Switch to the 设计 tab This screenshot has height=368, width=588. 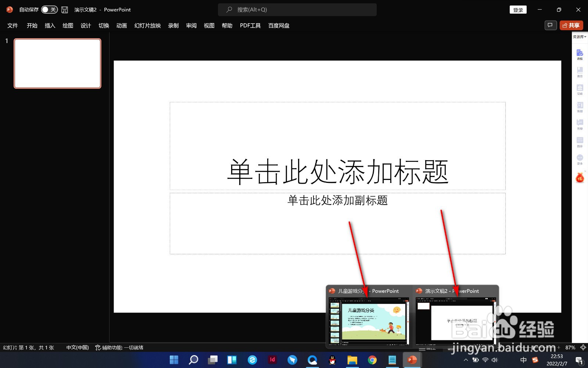[x=86, y=25]
